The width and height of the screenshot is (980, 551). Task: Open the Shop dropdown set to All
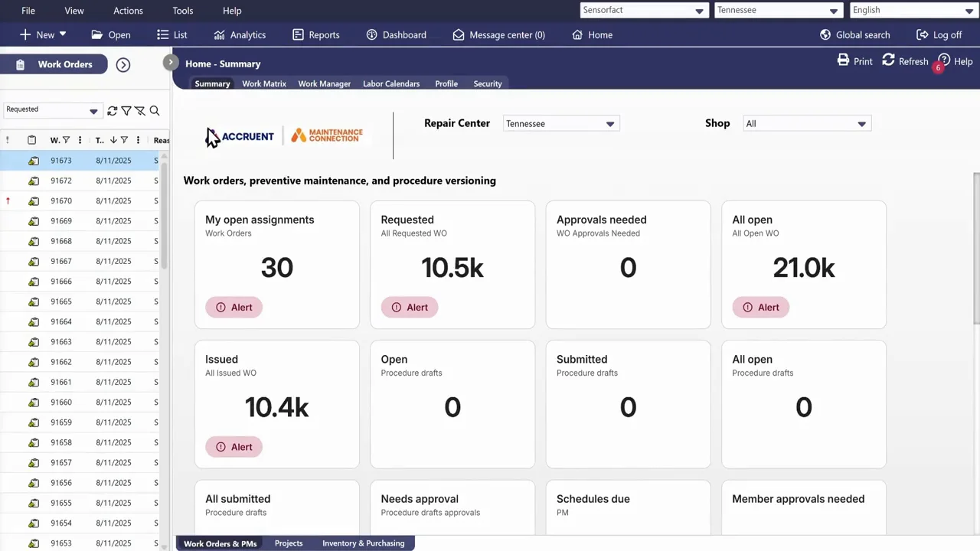coord(861,124)
